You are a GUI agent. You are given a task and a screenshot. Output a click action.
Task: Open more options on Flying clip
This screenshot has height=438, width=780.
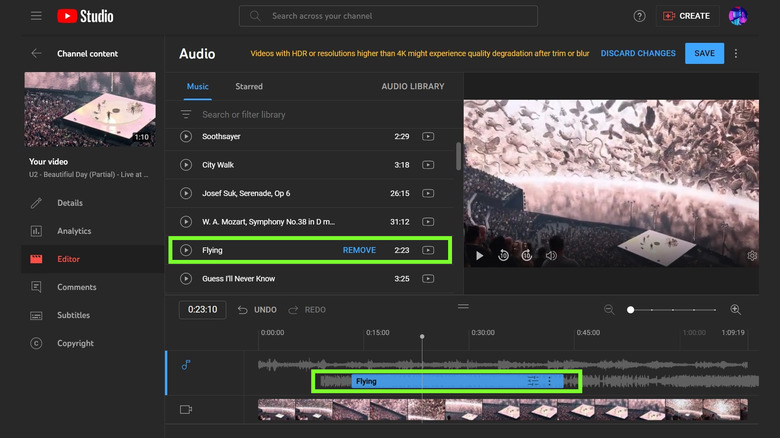[x=549, y=381]
